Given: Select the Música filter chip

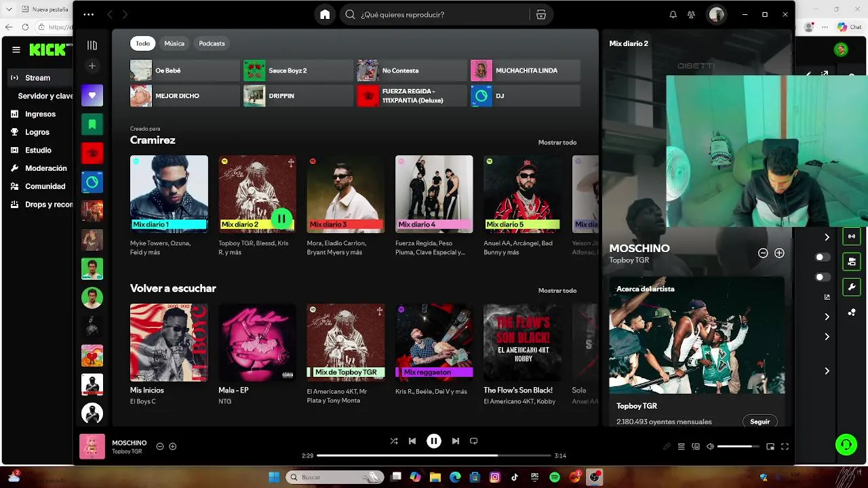Looking at the screenshot, I should tap(174, 43).
